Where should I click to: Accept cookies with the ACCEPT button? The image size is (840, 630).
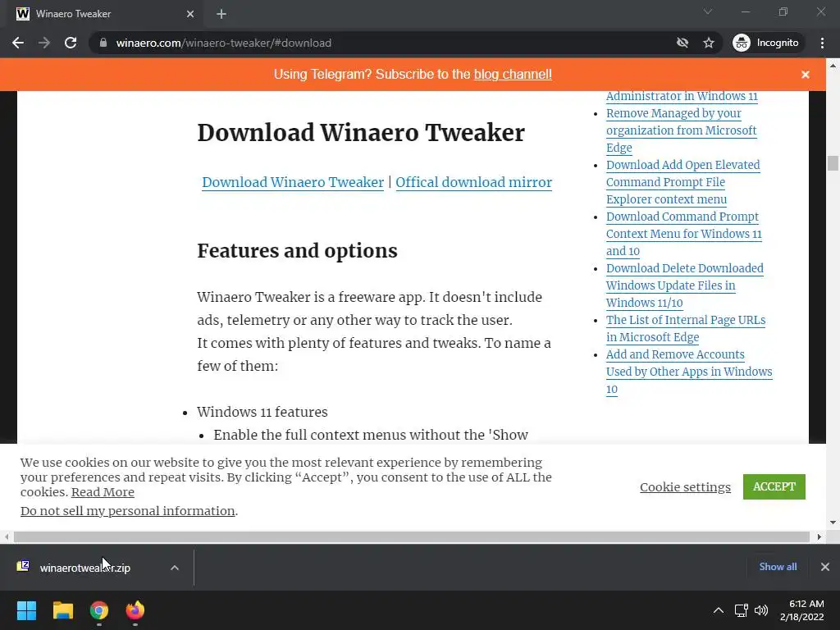(774, 486)
